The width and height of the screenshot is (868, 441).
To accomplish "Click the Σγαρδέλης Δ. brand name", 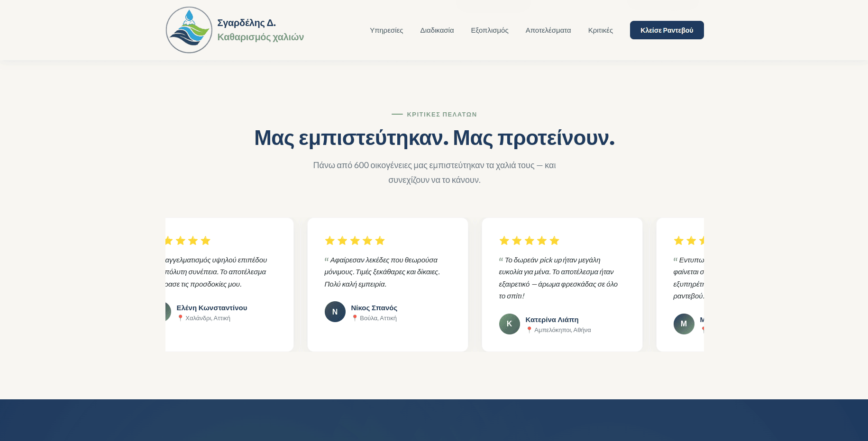I will 247,23.
